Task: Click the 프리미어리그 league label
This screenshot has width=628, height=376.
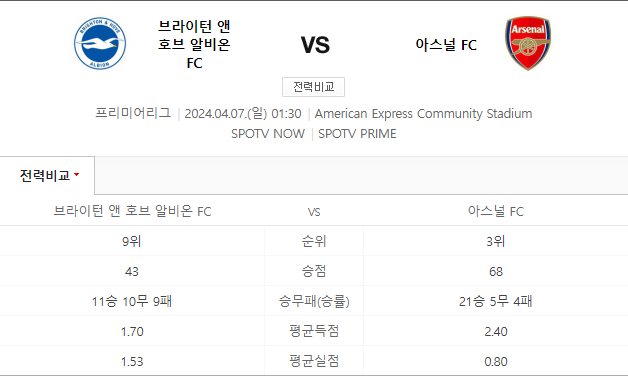Action: (133, 113)
